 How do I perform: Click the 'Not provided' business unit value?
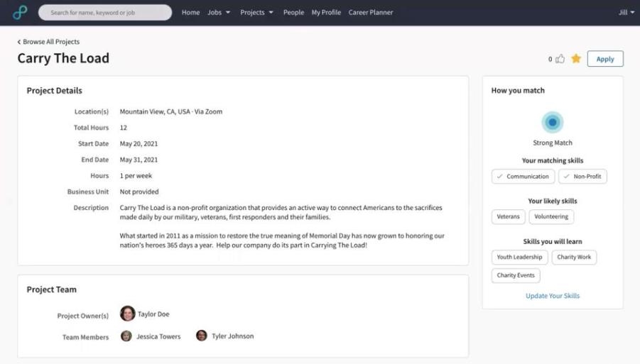pos(139,192)
